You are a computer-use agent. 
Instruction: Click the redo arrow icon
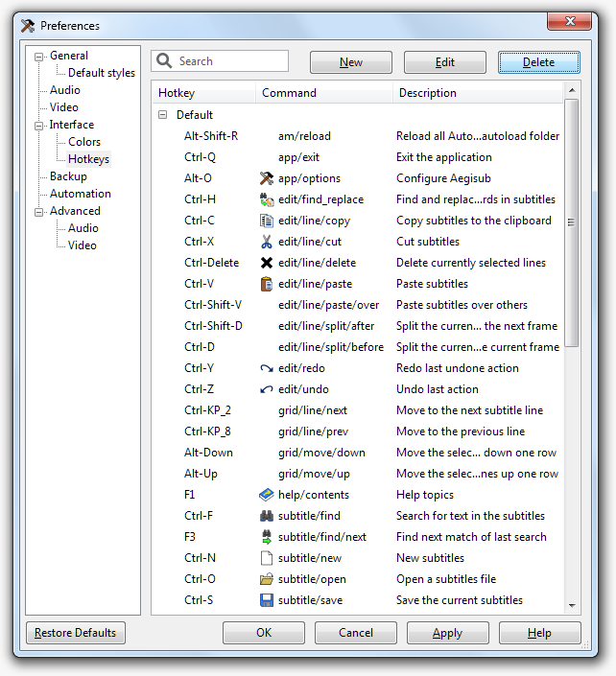(x=267, y=368)
